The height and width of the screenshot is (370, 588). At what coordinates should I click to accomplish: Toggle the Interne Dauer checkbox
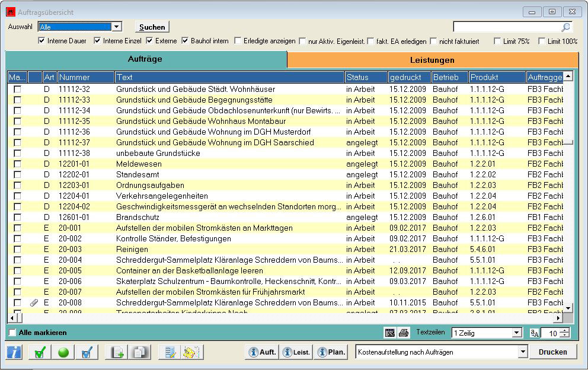pyautogui.click(x=41, y=41)
